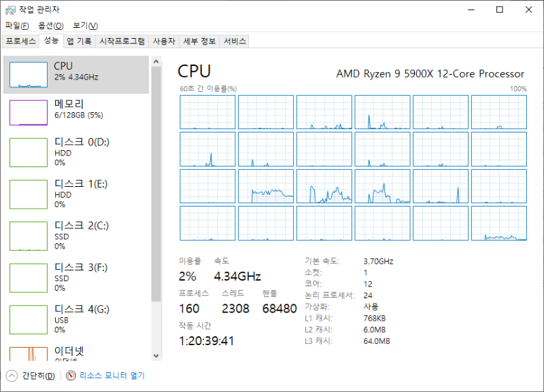The image size is (544, 392).
Task: Open 리소스 모니터 열기 link
Action: point(112,376)
